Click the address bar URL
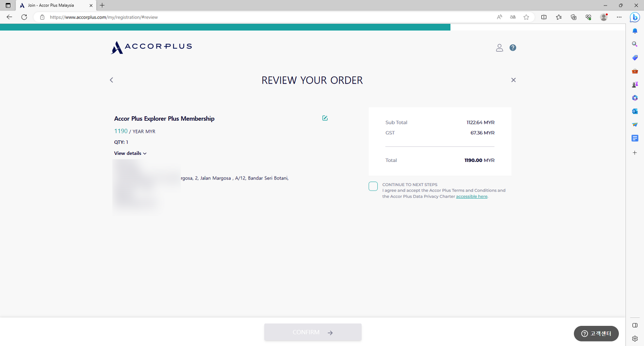Image resolution: width=644 pixels, height=346 pixels. tap(104, 17)
